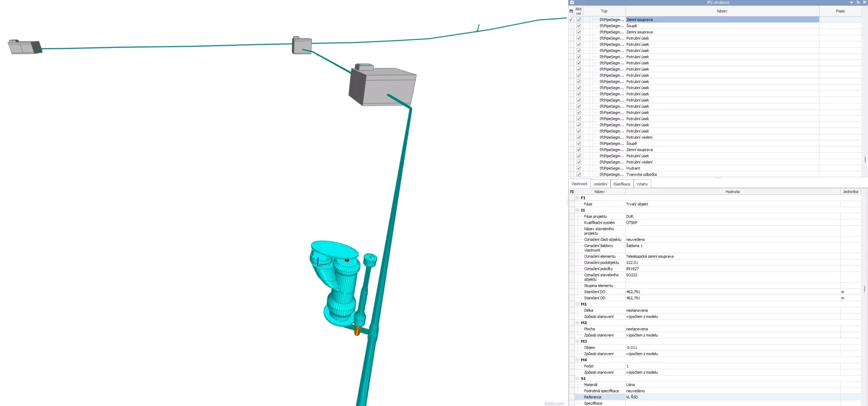Sort by the Název column header in IFC struktura
Viewport: 868px width, 406px height.
pos(722,11)
